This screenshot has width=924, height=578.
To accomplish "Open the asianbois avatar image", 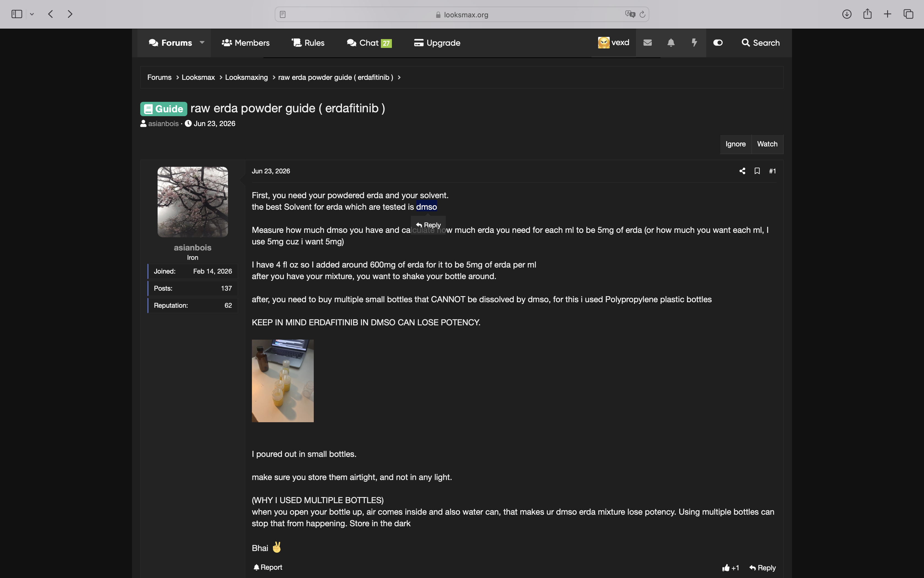I will click(193, 202).
